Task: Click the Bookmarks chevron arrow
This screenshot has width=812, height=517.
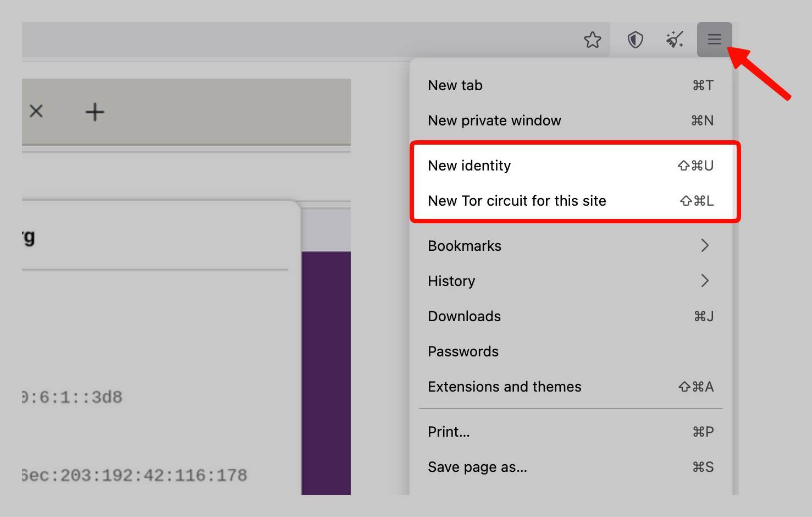Action: tap(705, 245)
